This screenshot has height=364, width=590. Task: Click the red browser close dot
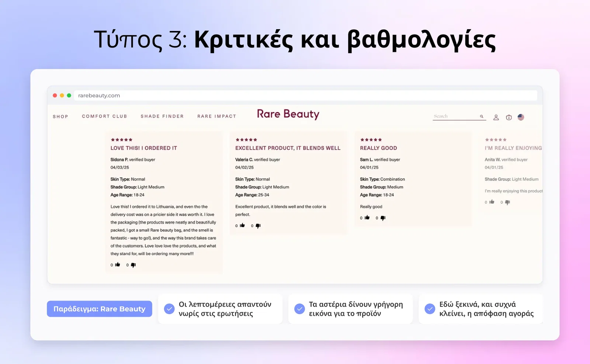pyautogui.click(x=55, y=96)
